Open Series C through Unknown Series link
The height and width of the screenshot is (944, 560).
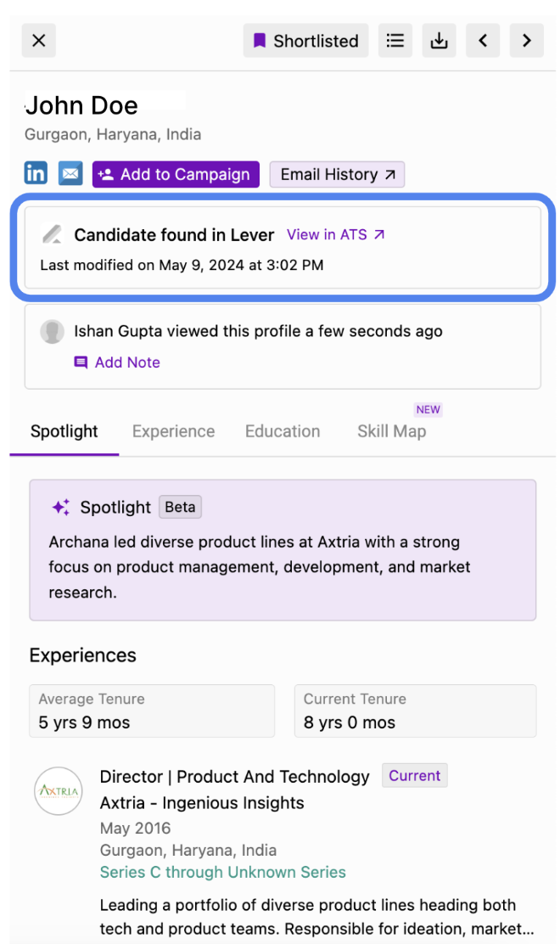[222, 872]
